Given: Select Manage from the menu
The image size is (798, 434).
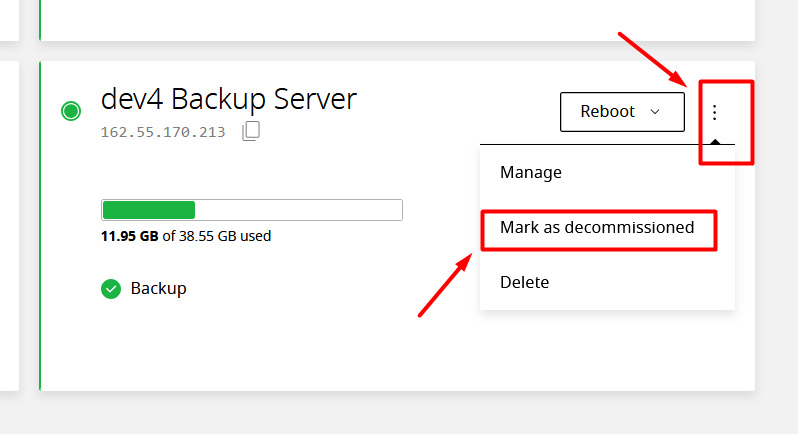Looking at the screenshot, I should pos(531,172).
